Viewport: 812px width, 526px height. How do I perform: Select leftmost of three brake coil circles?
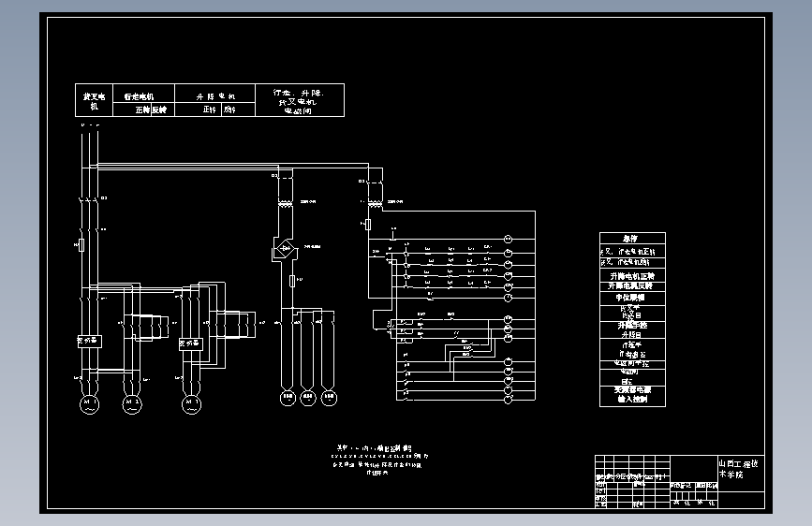click(x=288, y=398)
